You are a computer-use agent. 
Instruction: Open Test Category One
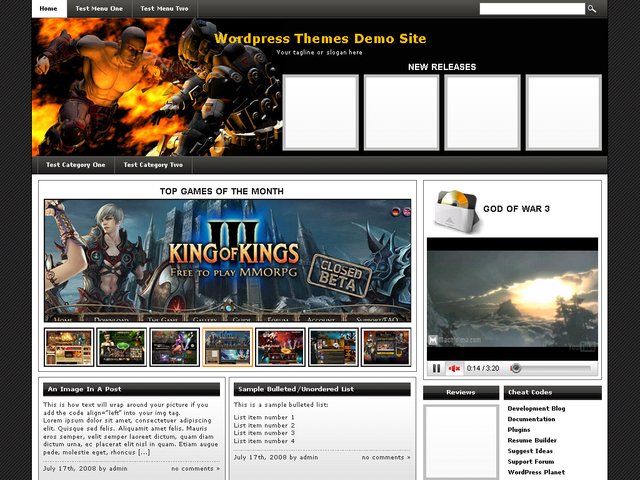tap(76, 165)
